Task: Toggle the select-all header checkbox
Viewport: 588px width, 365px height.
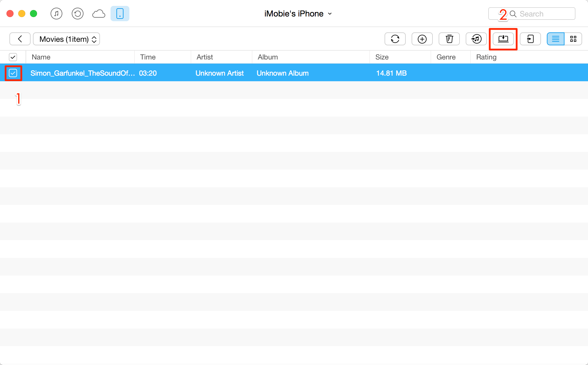Action: [13, 57]
